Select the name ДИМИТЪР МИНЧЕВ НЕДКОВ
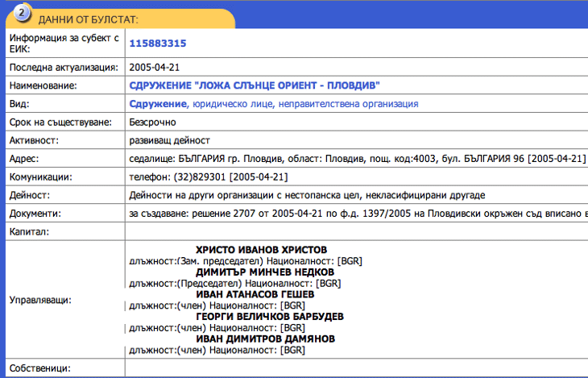Viewport: 588px width, 378px height. [x=265, y=272]
